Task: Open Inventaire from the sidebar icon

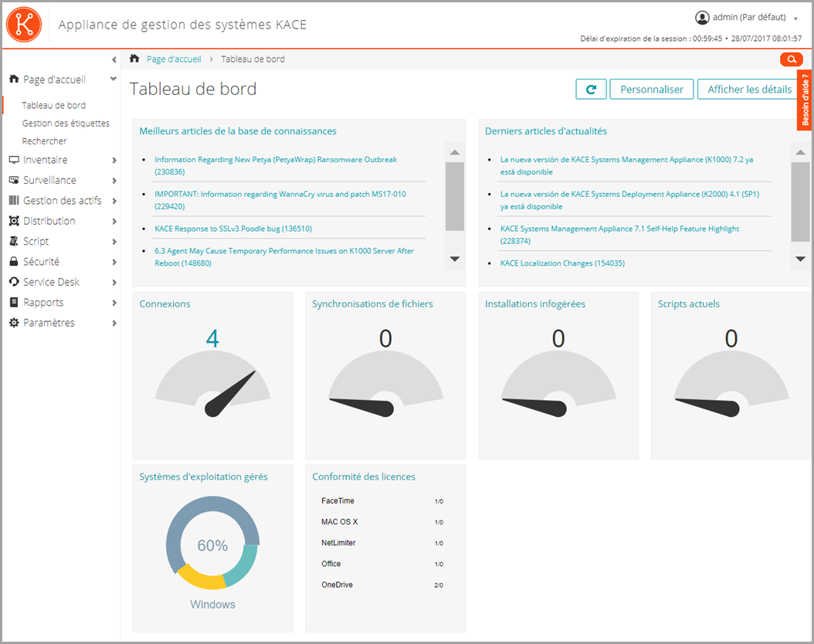Action: (x=14, y=160)
